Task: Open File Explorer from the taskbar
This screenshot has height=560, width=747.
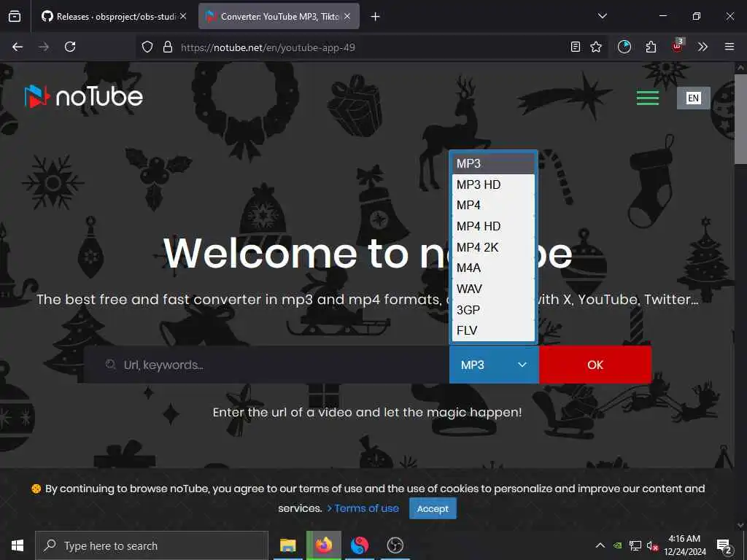Action: point(287,545)
